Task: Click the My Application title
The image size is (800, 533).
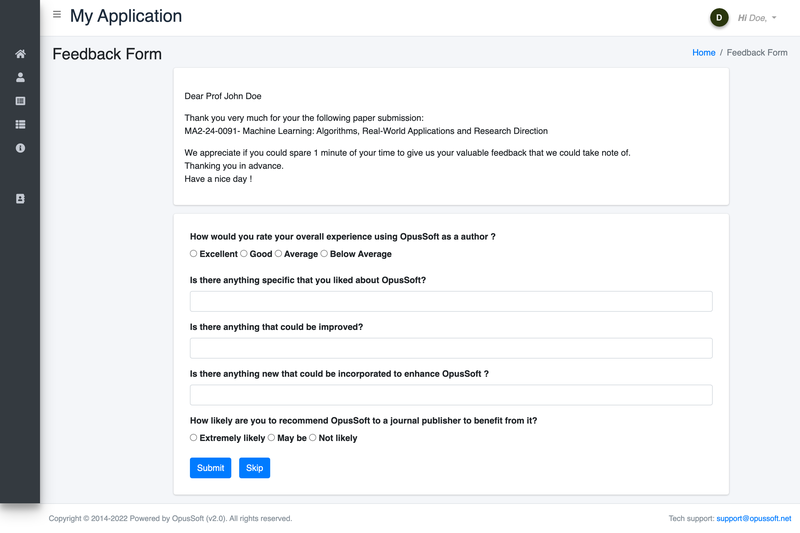Action: (126, 16)
